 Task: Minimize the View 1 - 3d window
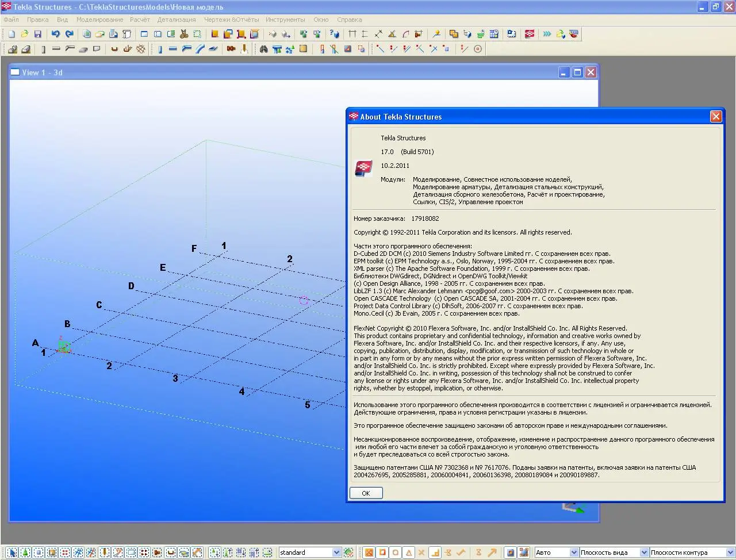[564, 72]
